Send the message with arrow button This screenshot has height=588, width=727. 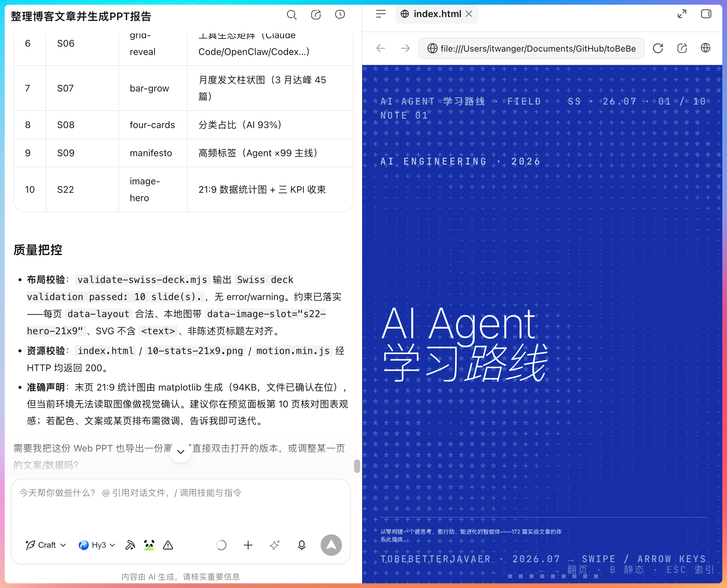click(331, 545)
